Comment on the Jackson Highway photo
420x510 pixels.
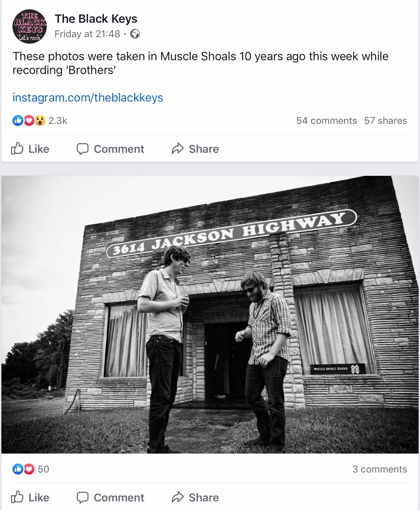(x=110, y=498)
